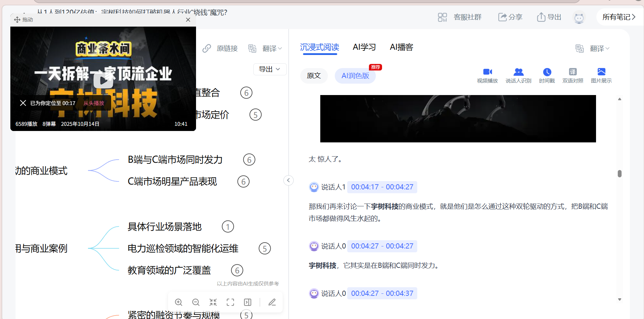Open the cat avatar profile icon
The height and width of the screenshot is (319, 644).
(x=579, y=18)
